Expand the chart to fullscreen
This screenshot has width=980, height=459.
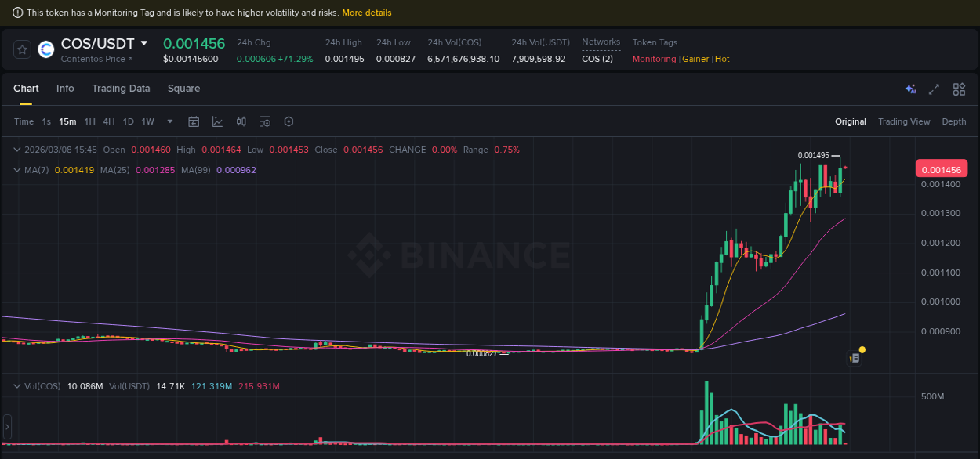pyautogui.click(x=934, y=89)
